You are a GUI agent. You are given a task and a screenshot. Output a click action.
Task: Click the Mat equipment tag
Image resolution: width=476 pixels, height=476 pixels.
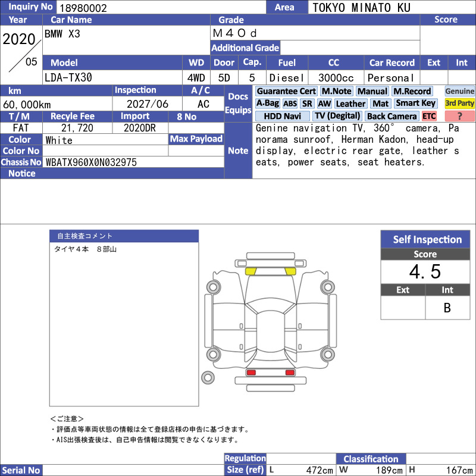click(x=380, y=104)
